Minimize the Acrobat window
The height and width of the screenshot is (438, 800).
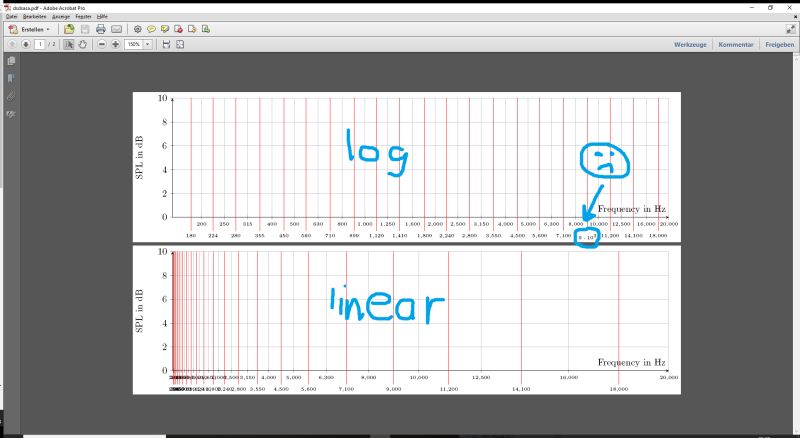752,8
